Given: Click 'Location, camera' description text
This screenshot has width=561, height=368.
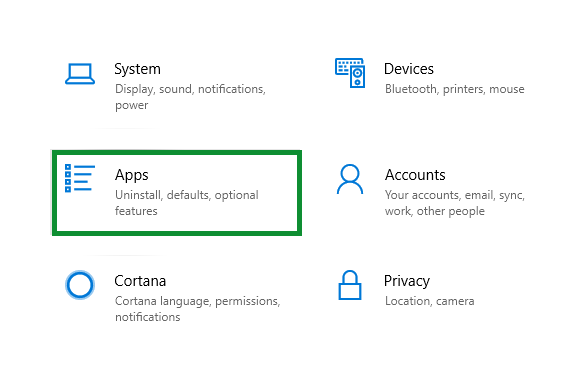Looking at the screenshot, I should (430, 301).
